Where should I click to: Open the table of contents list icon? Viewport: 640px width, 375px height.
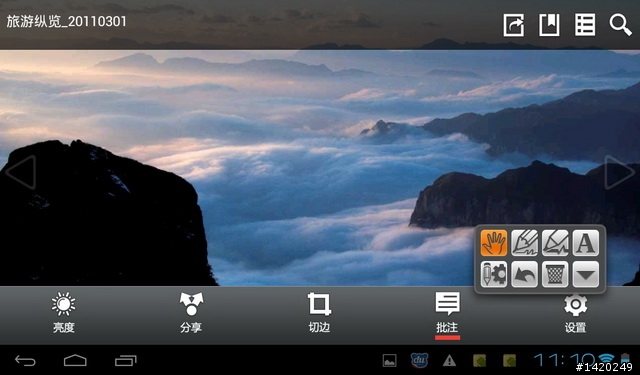(585, 25)
